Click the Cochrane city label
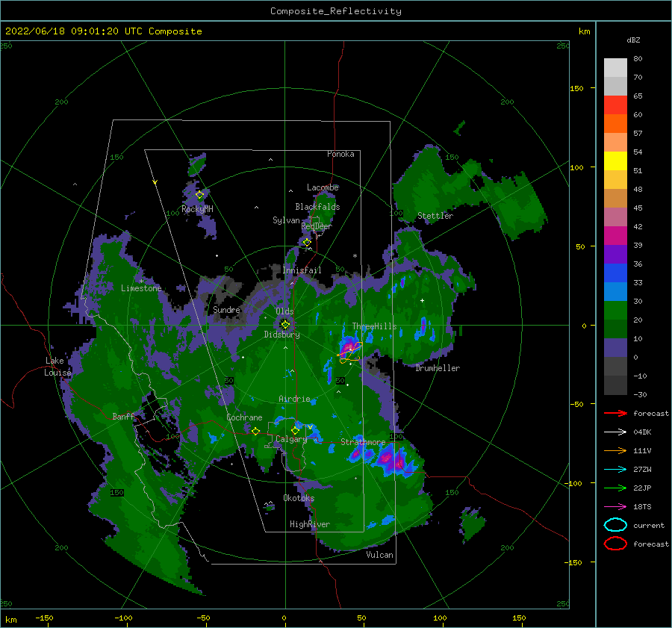The height and width of the screenshot is (628, 672). (244, 417)
